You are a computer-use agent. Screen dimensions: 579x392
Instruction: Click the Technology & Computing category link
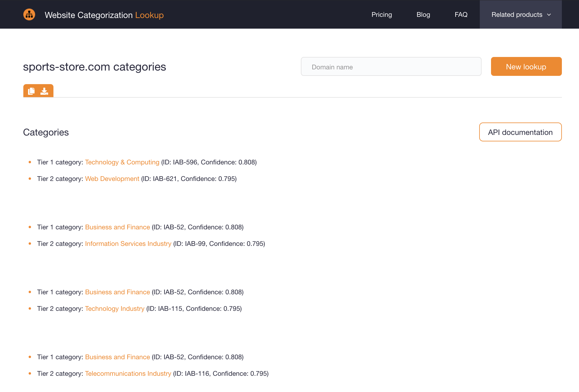click(122, 162)
